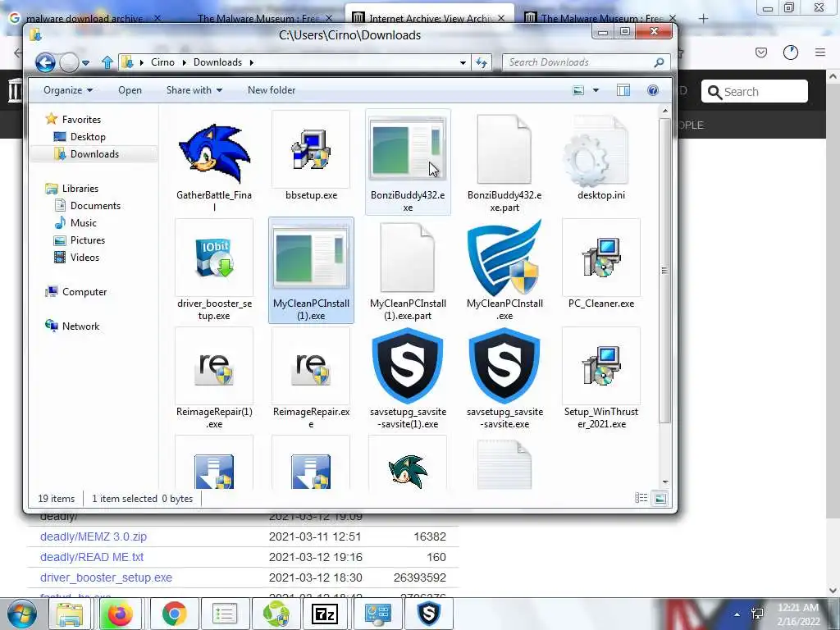Image resolution: width=840 pixels, height=630 pixels.
Task: Open deadly/READ ME.txt link in browser
Action: coord(92,557)
